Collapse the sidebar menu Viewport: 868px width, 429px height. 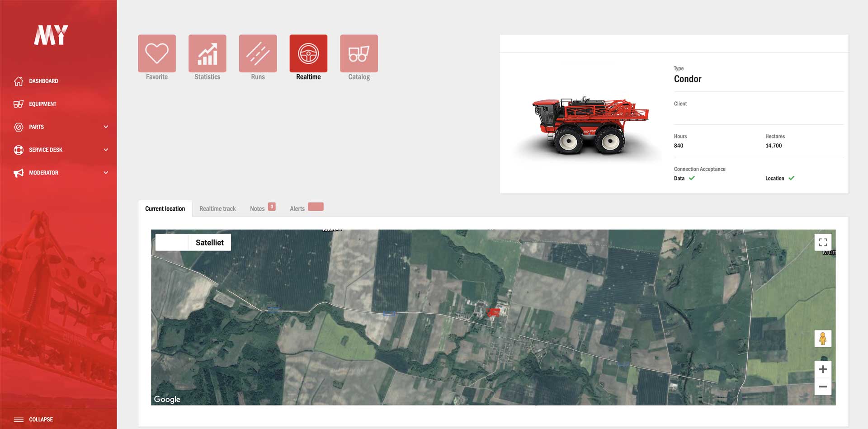coord(41,420)
